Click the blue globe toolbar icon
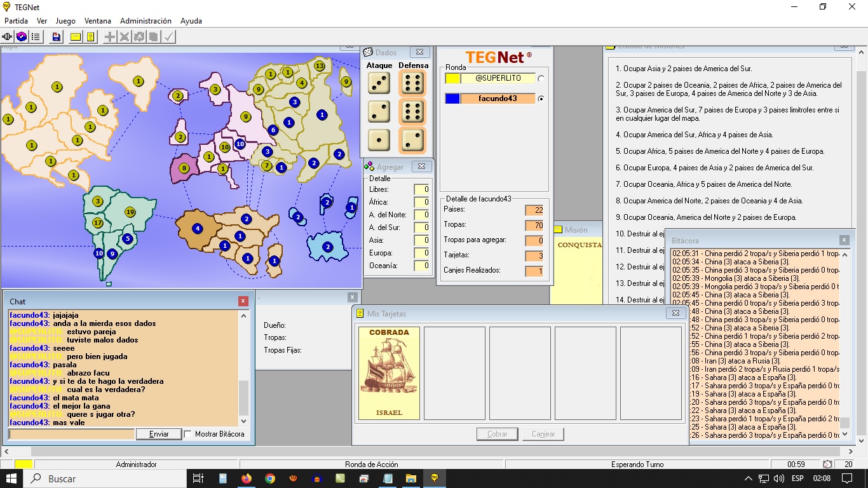The image size is (868, 488). [x=22, y=37]
